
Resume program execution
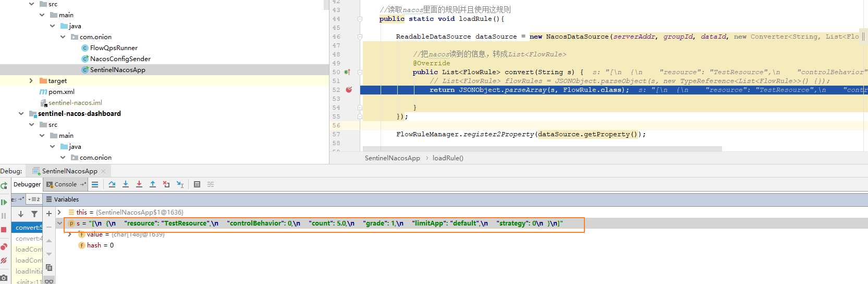(x=4, y=202)
